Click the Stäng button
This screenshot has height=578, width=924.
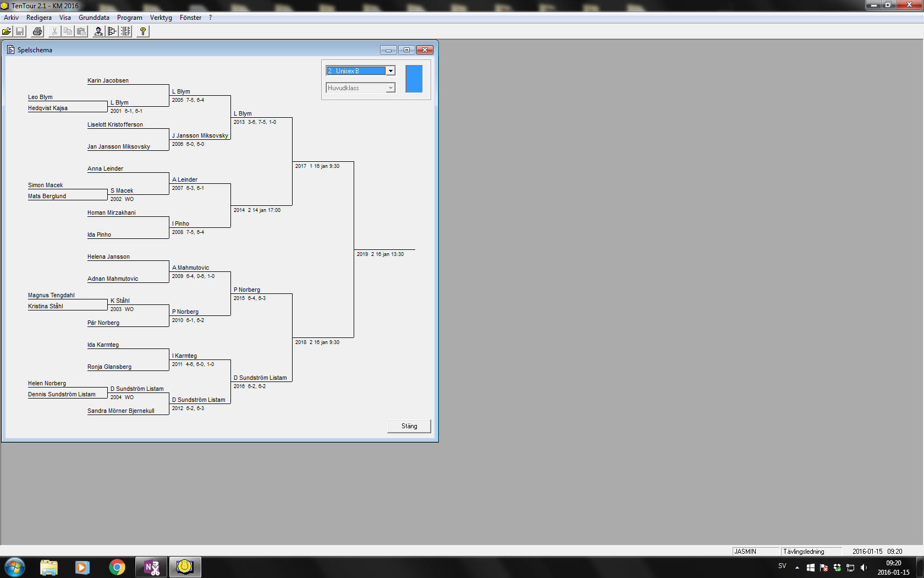click(x=409, y=426)
